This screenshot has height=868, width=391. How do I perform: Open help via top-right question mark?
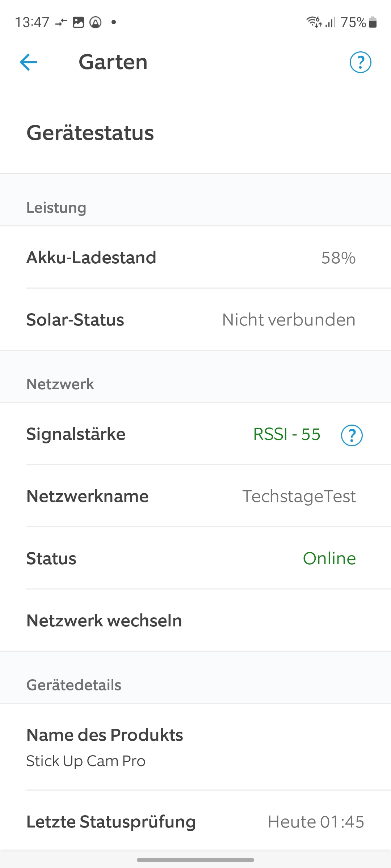click(360, 62)
